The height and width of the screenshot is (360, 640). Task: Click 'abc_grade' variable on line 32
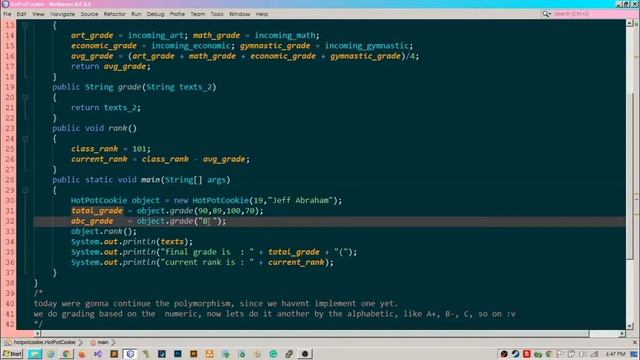92,221
